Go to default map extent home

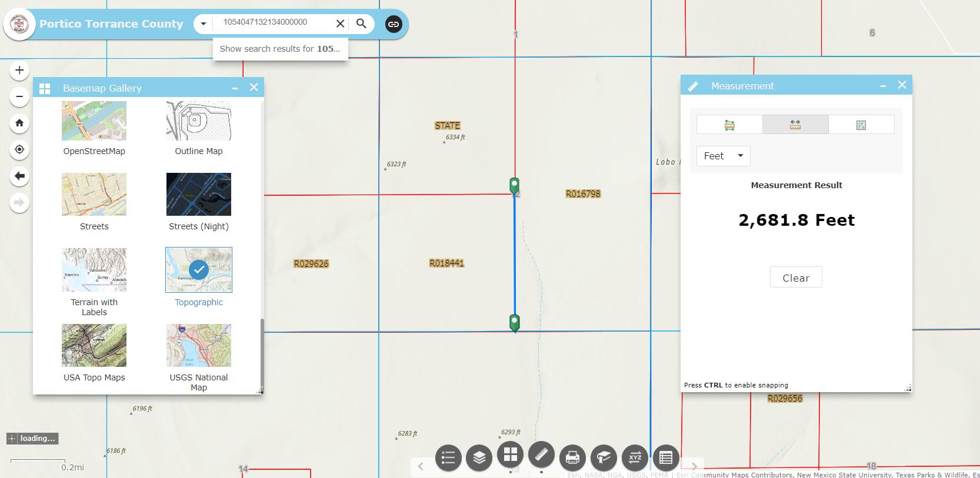[19, 123]
